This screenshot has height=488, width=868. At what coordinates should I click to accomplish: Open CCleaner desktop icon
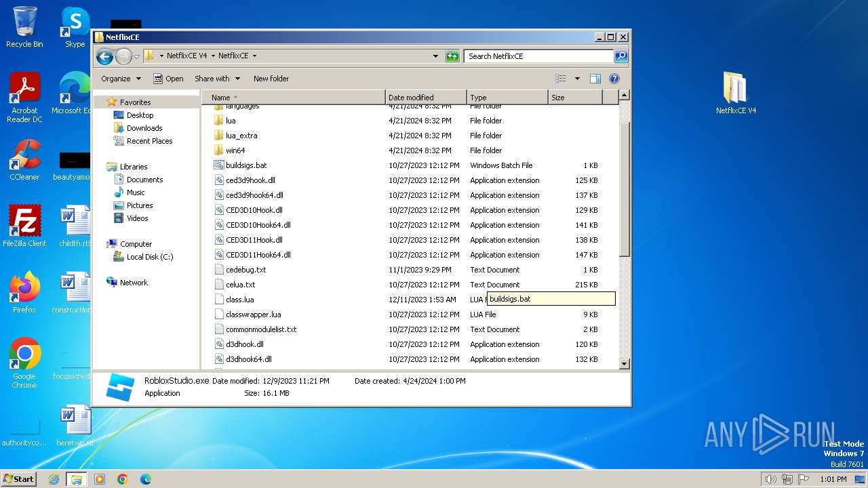click(24, 160)
